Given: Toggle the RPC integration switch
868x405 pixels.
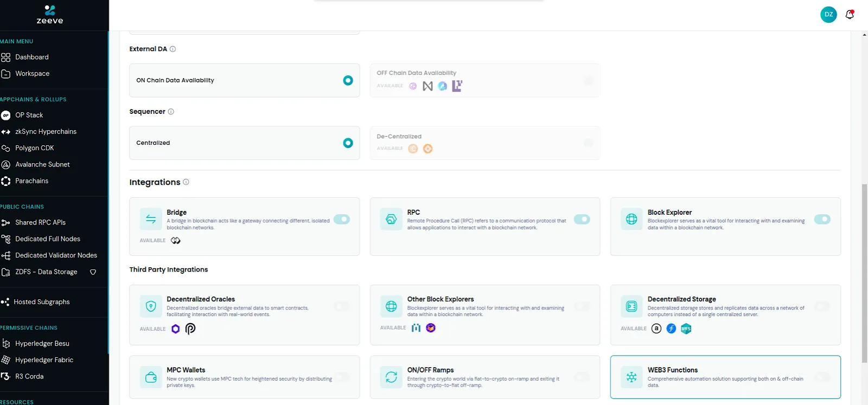Looking at the screenshot, I should (582, 220).
